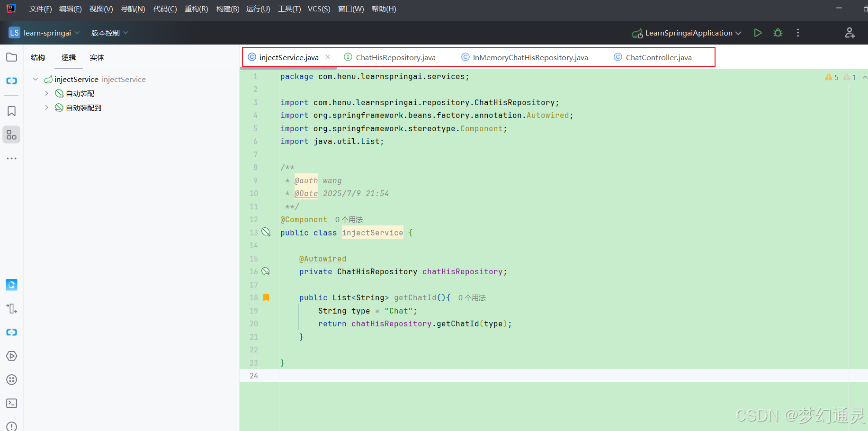Open the Services run tool window
Image resolution: width=868 pixels, height=431 pixels.
point(12,356)
